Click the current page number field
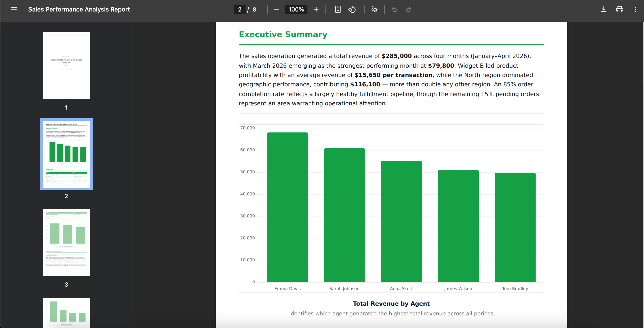644x328 pixels. tap(240, 10)
